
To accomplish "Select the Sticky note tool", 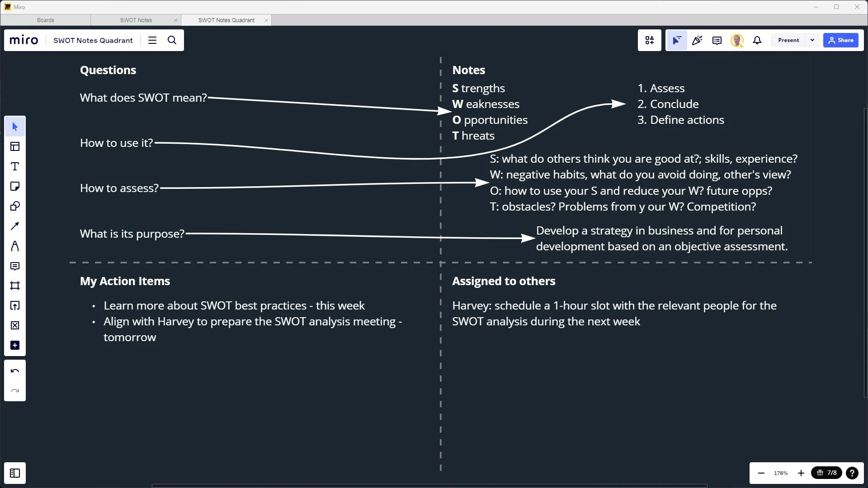I will tap(15, 186).
